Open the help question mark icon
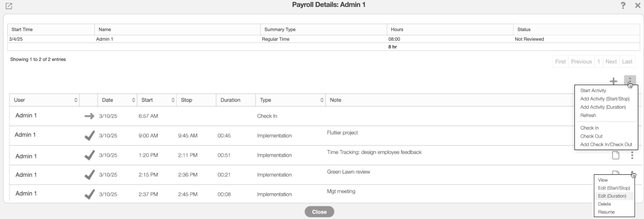644x219 pixels. [x=623, y=5]
